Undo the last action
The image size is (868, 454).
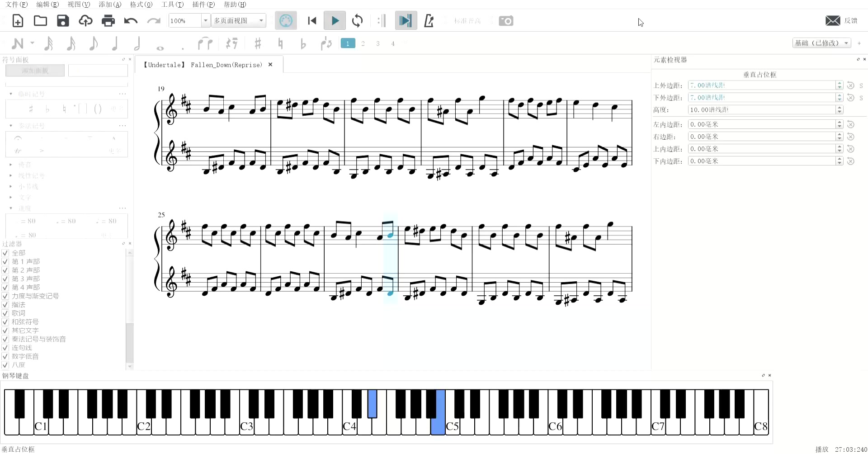(131, 21)
